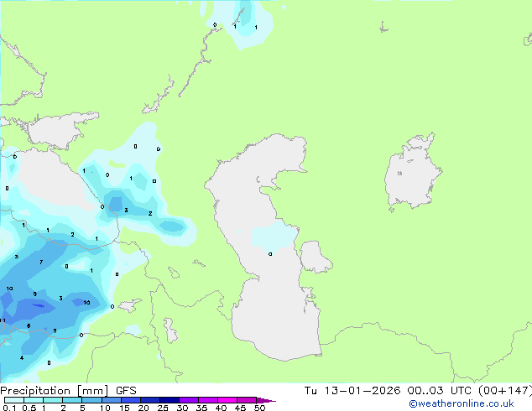Click the over-50 mm arrow at legend end

266,400
